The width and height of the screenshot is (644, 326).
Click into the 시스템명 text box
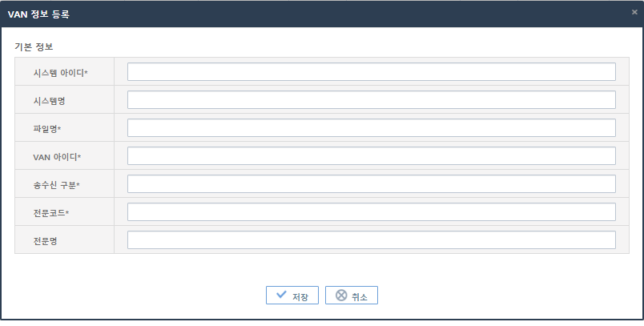click(x=371, y=100)
